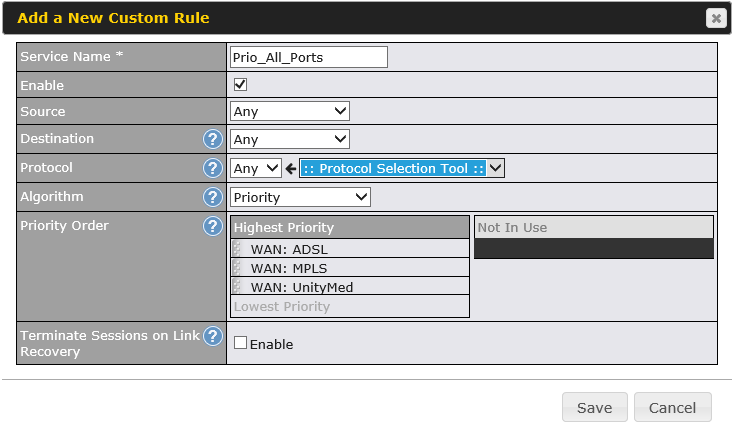Enable Terminate Sessions on Link Recovery checkbox
734x438 pixels.
(240, 343)
